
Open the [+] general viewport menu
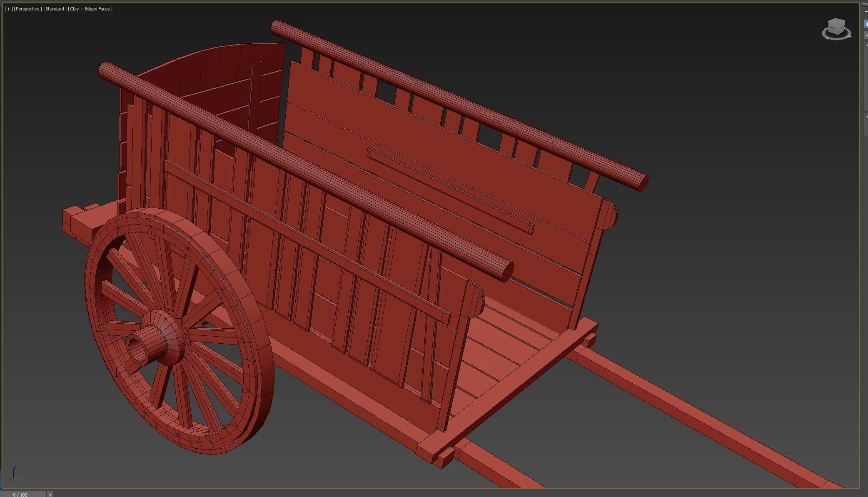[x=8, y=9]
